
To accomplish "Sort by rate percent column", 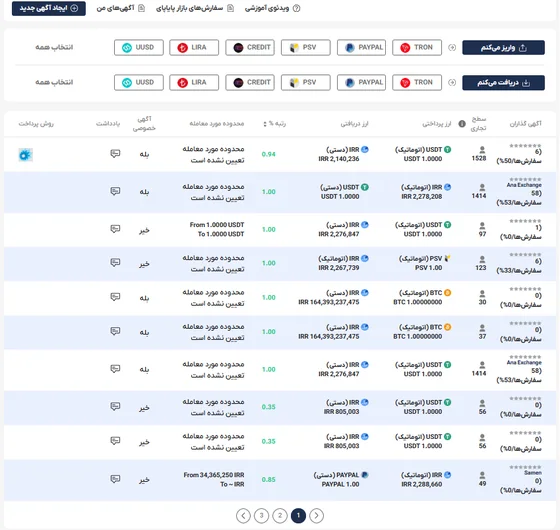I will tap(274, 124).
